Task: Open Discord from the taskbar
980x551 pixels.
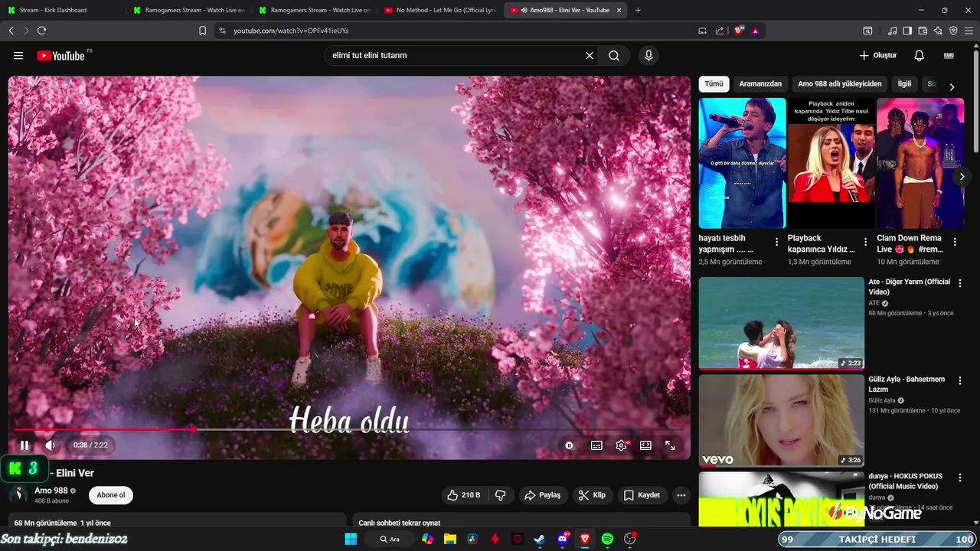Action: (x=563, y=539)
